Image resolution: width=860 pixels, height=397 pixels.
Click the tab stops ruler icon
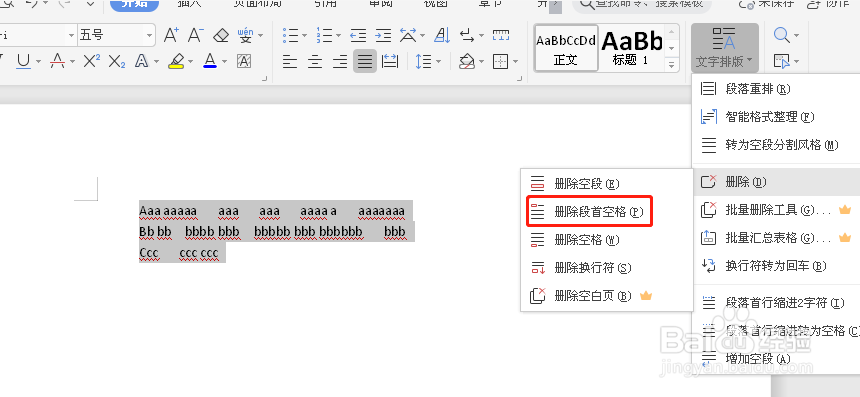(x=501, y=36)
